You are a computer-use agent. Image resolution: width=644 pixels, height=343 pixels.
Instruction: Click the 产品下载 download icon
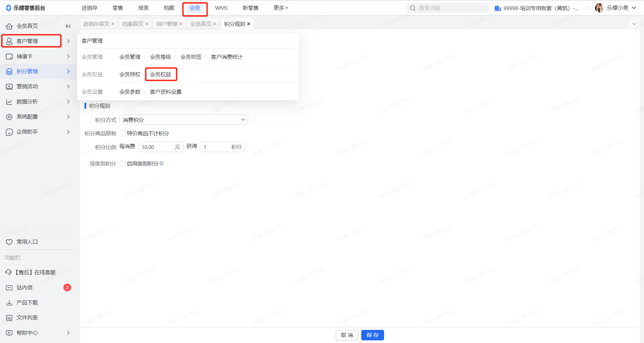click(x=9, y=303)
